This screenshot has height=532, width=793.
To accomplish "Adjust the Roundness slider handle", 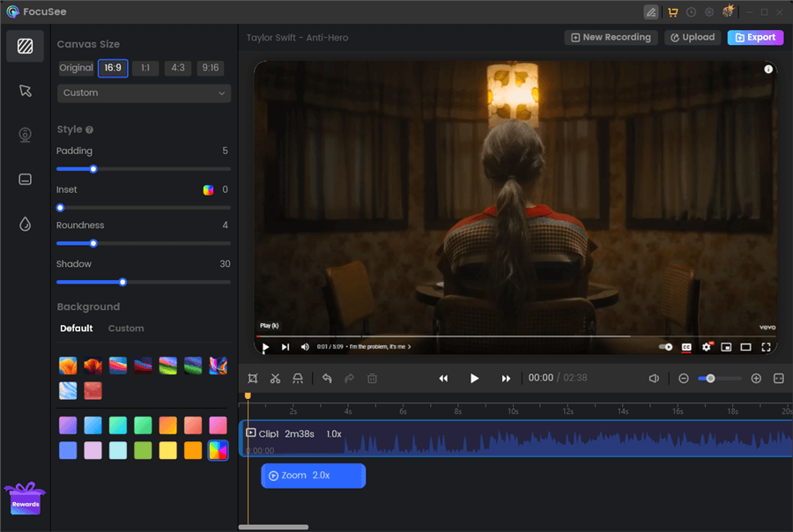I will point(93,243).
